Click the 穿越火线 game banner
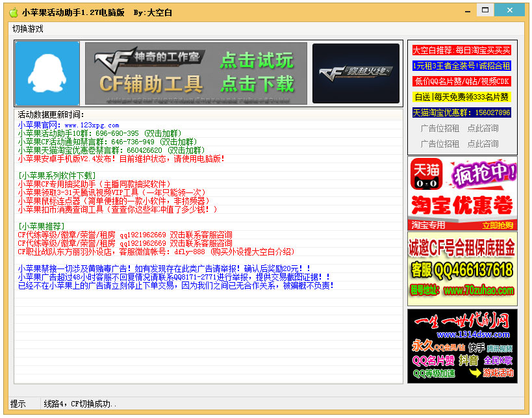Viewport: 532px width, 418px height. click(355, 73)
